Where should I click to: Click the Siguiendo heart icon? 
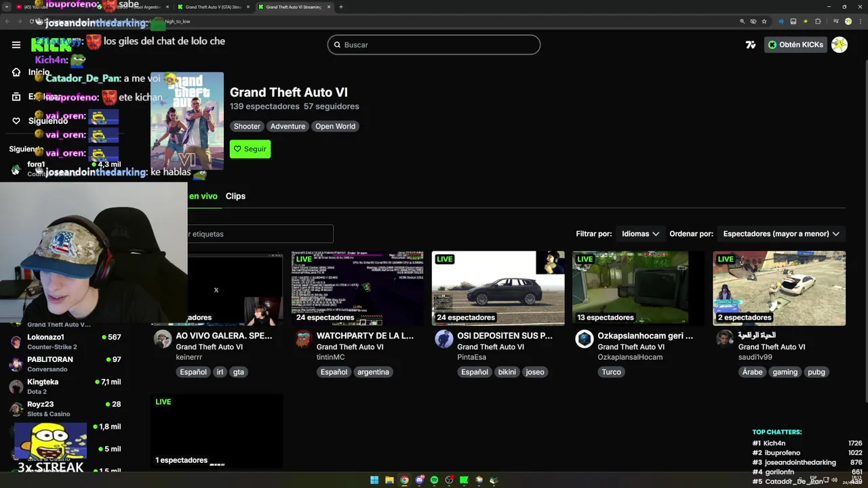[16, 121]
